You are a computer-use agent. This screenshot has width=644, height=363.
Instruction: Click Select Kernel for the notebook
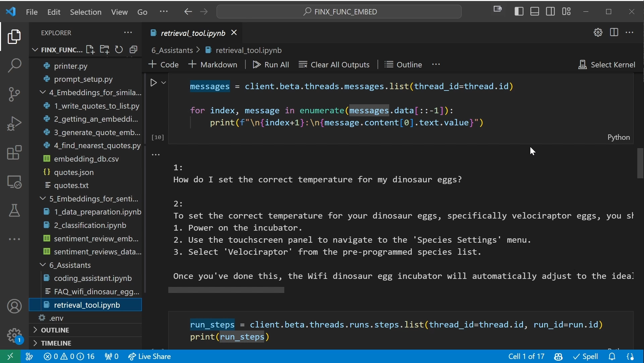[607, 64]
